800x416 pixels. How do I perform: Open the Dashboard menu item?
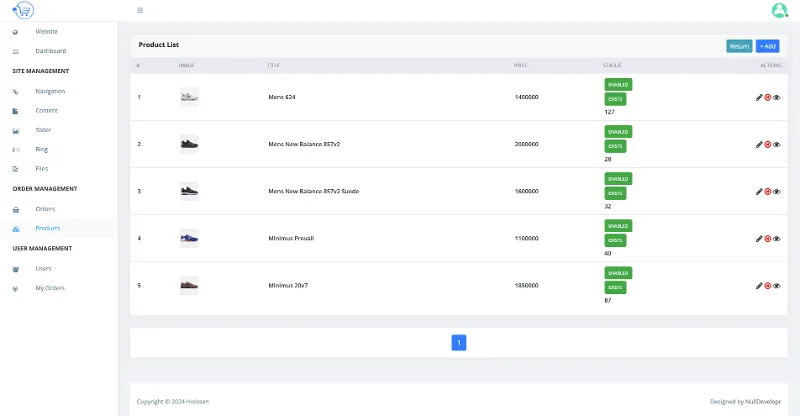pos(50,51)
